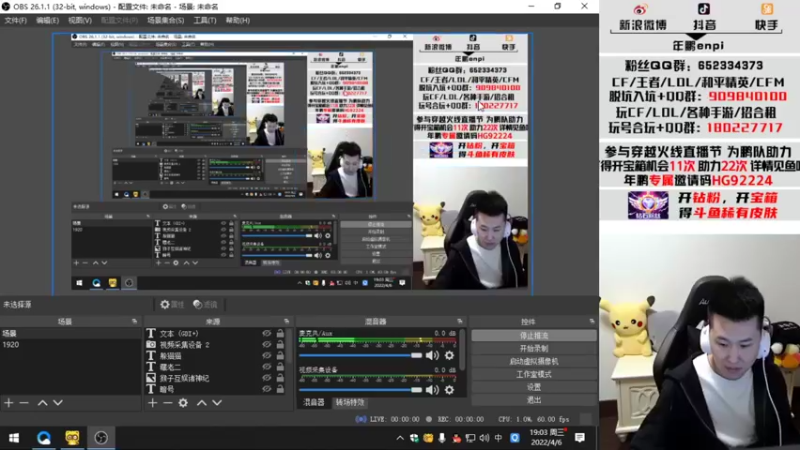Click the tray volume speaker icon

click(484, 438)
